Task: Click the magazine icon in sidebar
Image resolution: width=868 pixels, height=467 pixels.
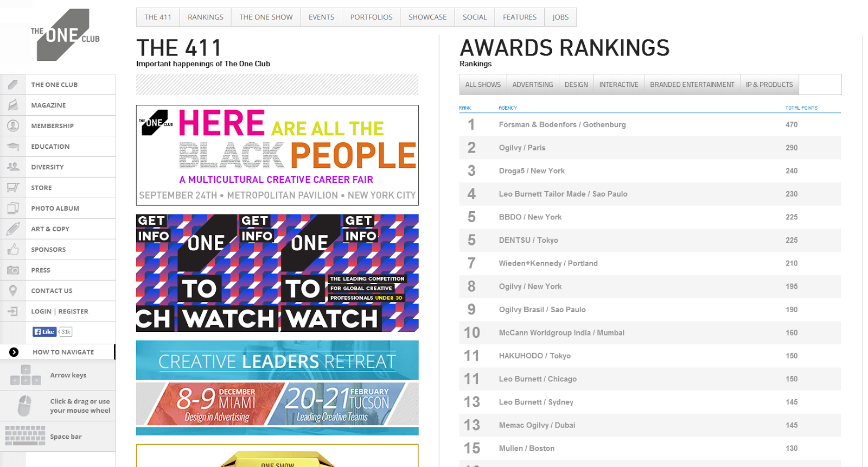Action: click(x=13, y=105)
